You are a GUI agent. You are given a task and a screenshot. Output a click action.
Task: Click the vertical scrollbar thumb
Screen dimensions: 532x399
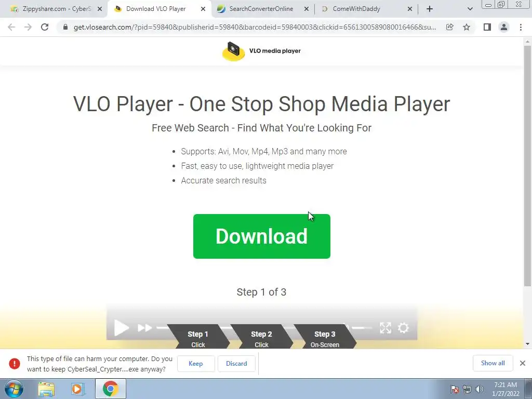pyautogui.click(x=527, y=165)
